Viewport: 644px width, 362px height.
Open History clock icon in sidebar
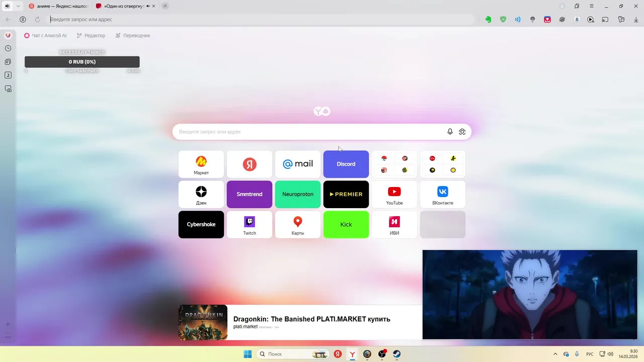(8, 48)
